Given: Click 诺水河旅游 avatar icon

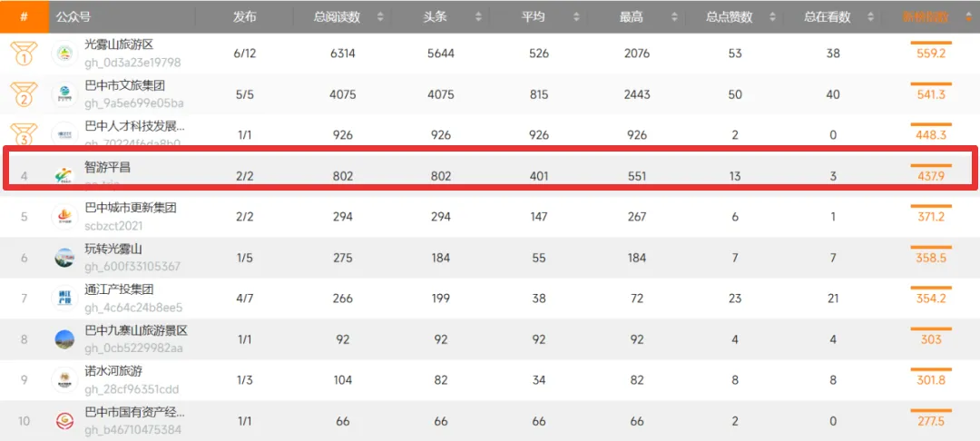Looking at the screenshot, I should pos(64,380).
